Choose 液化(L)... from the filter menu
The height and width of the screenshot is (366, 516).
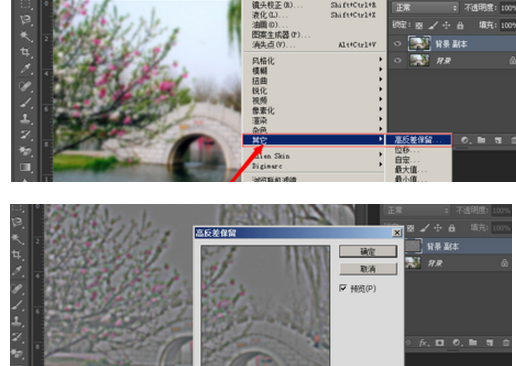(x=313, y=15)
